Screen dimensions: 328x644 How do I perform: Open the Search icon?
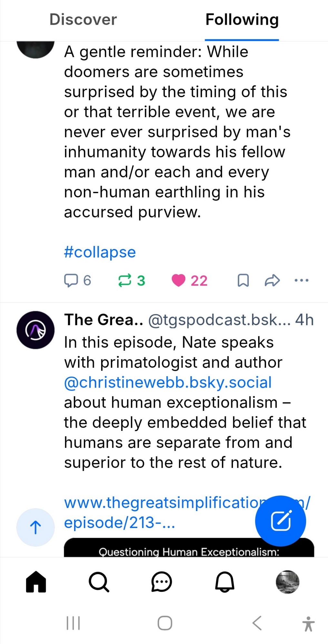[x=99, y=582]
